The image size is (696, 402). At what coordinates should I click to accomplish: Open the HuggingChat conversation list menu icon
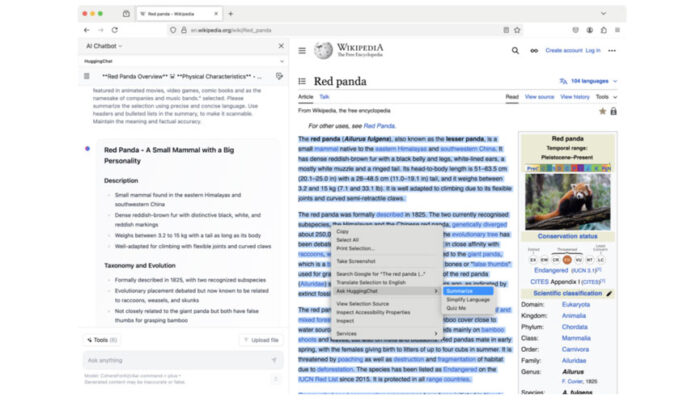87,76
